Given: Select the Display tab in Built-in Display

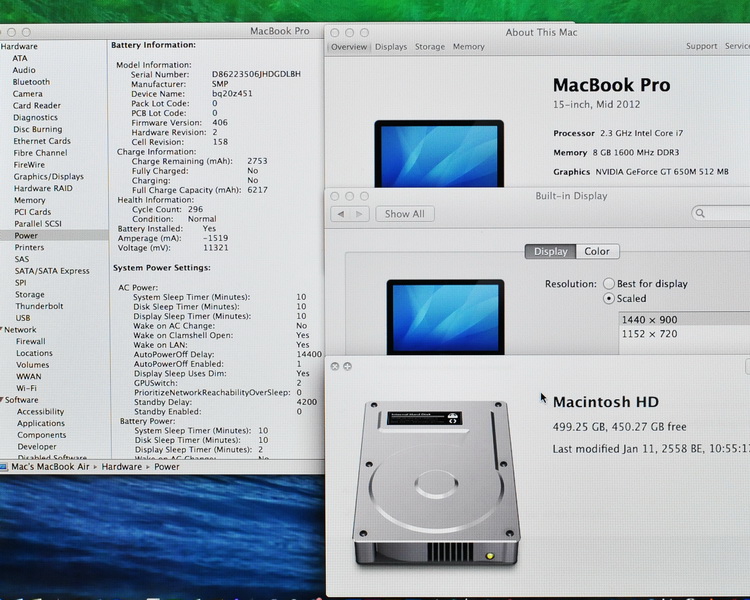Looking at the screenshot, I should 550,252.
